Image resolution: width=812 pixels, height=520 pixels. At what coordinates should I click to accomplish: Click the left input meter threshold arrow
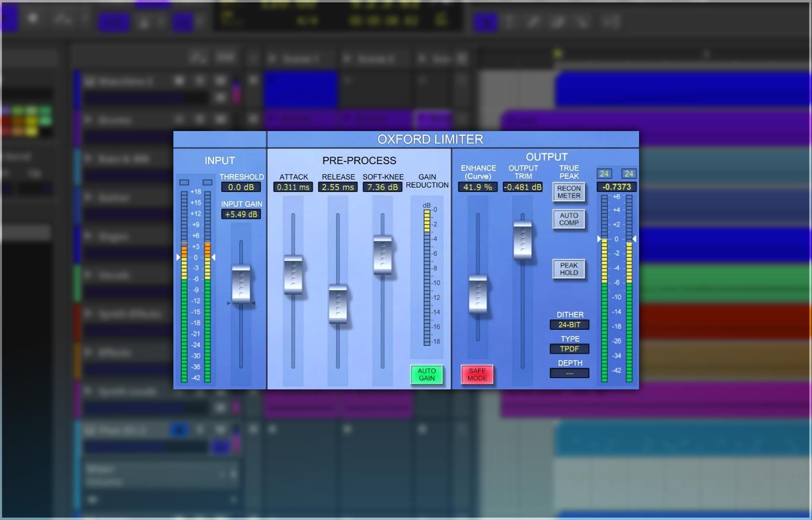tap(178, 257)
